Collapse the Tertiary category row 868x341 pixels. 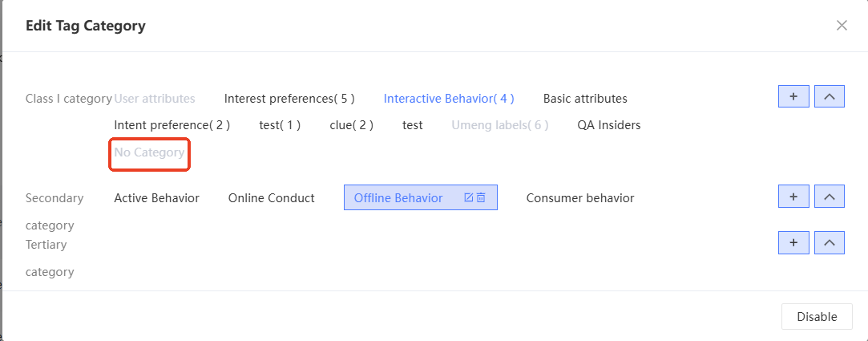[830, 243]
